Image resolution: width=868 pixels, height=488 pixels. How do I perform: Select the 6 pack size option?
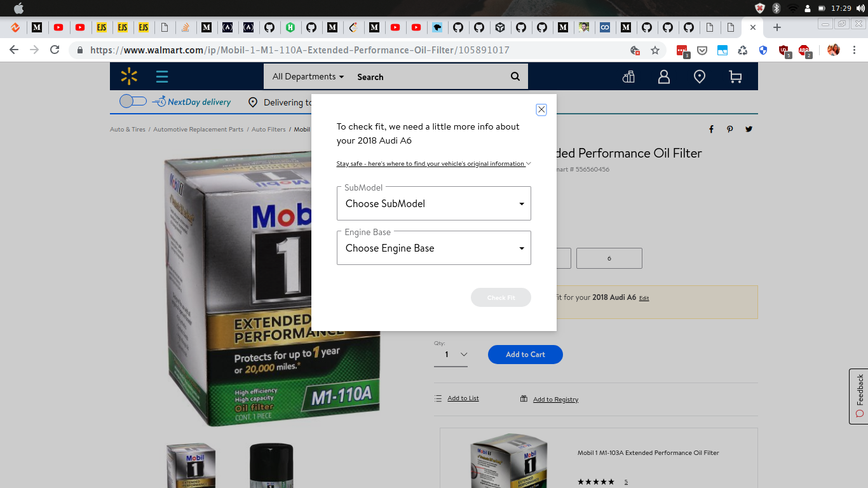(x=609, y=259)
